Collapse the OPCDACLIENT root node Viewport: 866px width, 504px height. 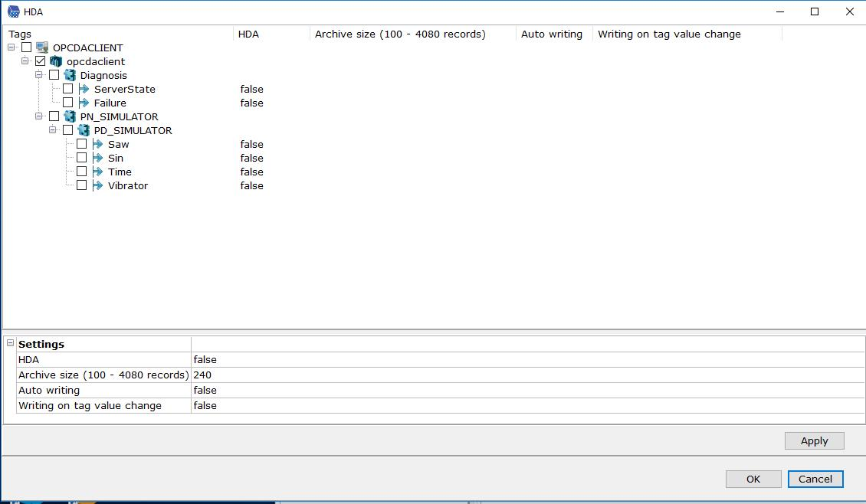click(x=11, y=47)
